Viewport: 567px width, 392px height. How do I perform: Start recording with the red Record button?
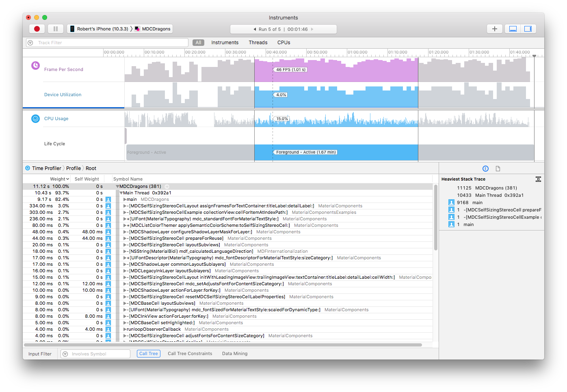point(37,29)
